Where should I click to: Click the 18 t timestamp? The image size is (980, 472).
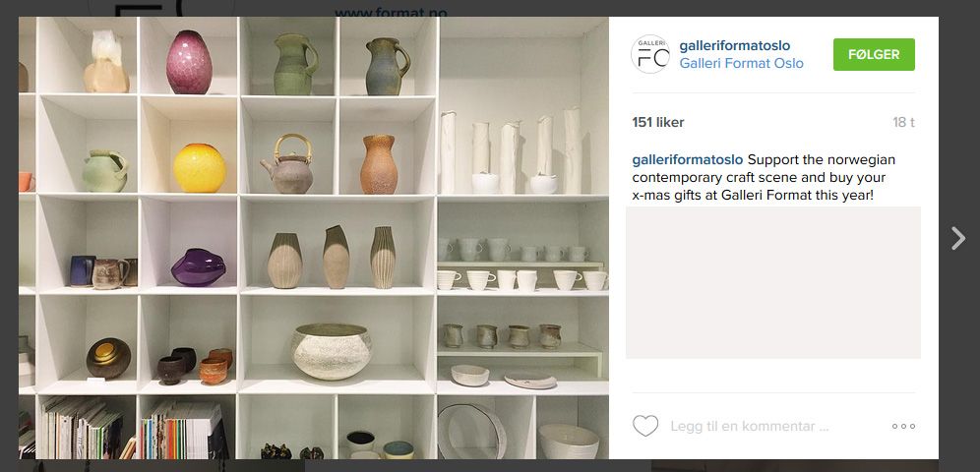(x=903, y=122)
